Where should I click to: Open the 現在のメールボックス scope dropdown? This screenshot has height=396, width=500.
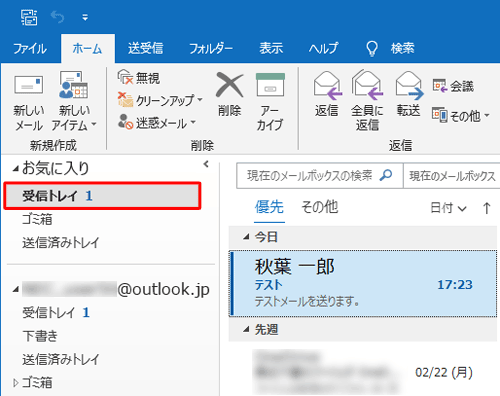coord(452,176)
